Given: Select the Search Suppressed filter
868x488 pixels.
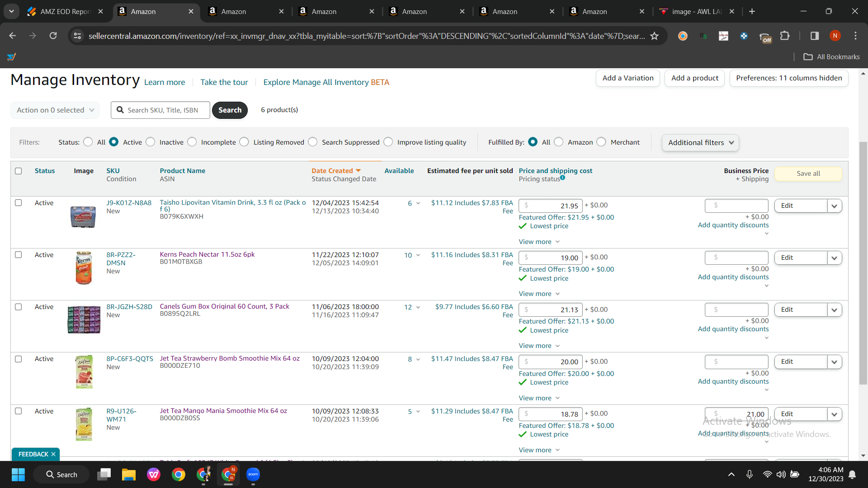Looking at the screenshot, I should click(313, 142).
